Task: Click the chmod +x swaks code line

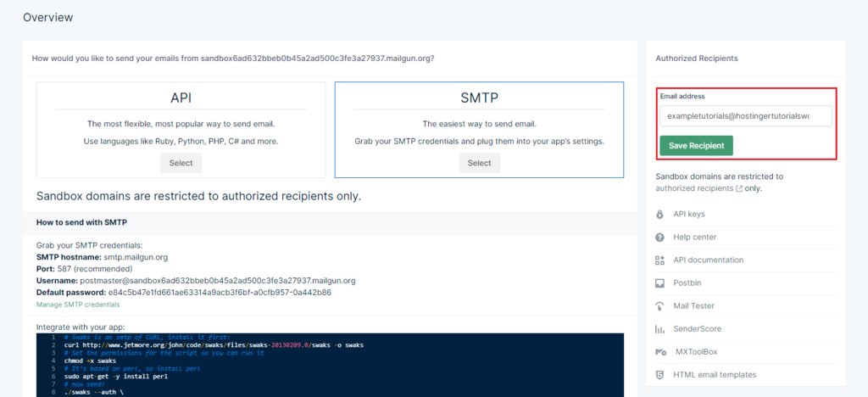Action: (90, 361)
